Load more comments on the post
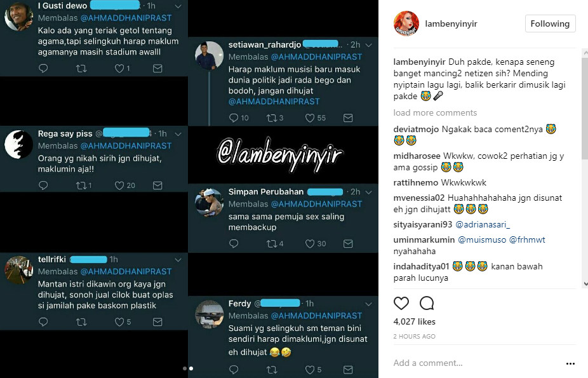Screen dimensions: 588x378 tap(435, 113)
